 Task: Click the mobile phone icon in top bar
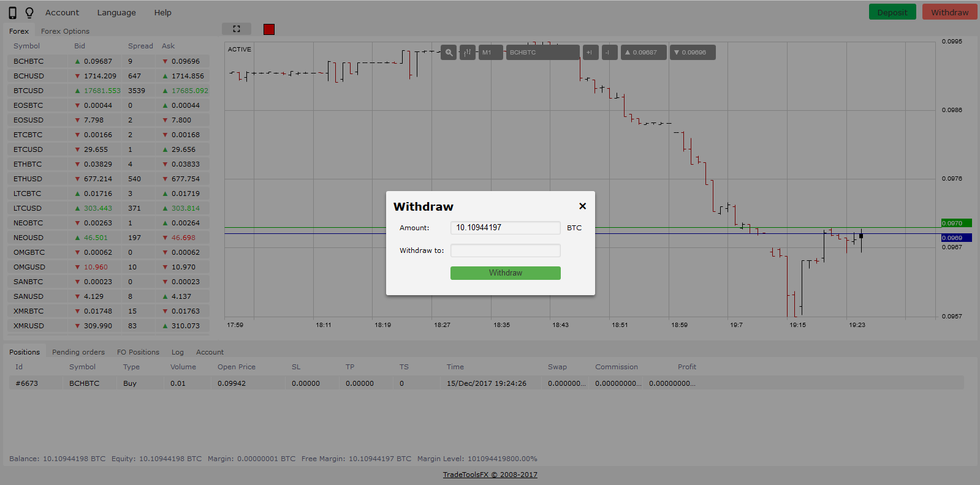pyautogui.click(x=12, y=13)
